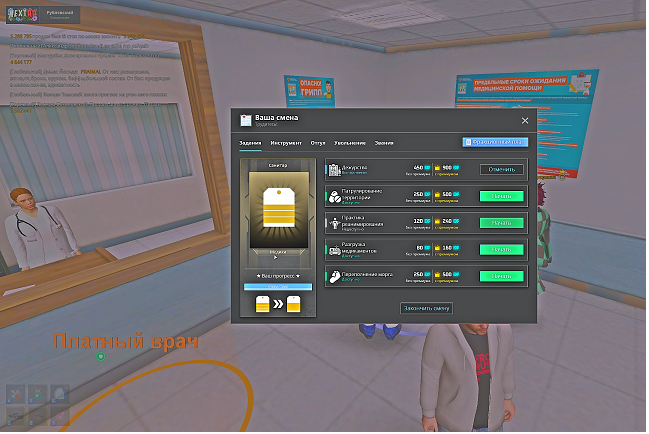
Task: Click the crown icon in Патрулирование row
Action: tap(439, 195)
